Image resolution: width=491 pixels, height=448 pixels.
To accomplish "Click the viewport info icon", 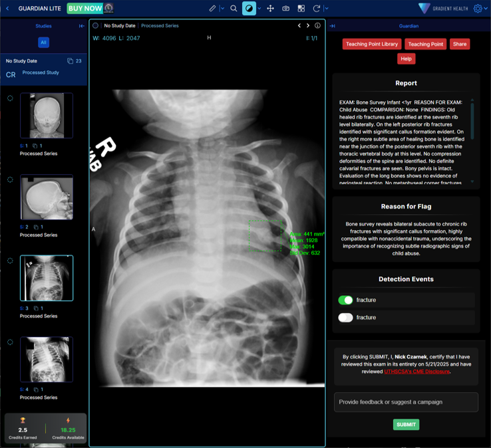I will [x=317, y=26].
